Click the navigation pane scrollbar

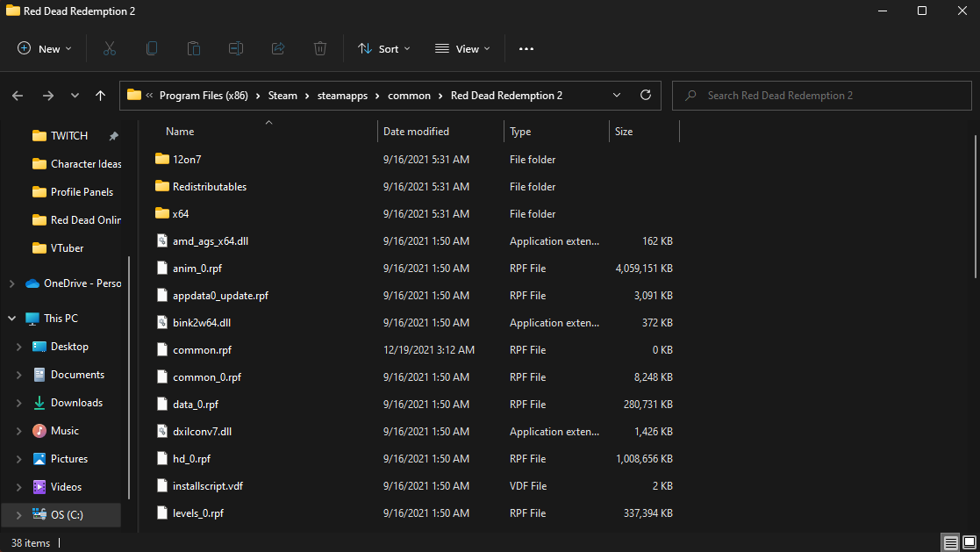tap(129, 377)
